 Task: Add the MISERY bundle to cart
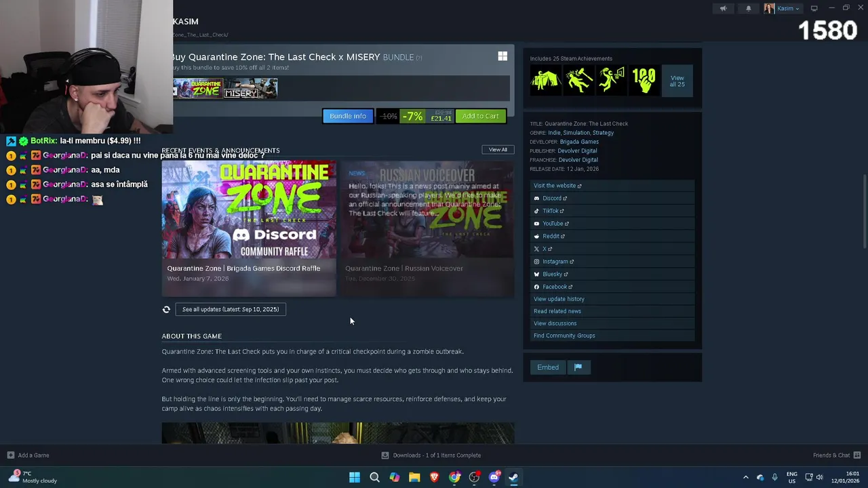tap(481, 116)
